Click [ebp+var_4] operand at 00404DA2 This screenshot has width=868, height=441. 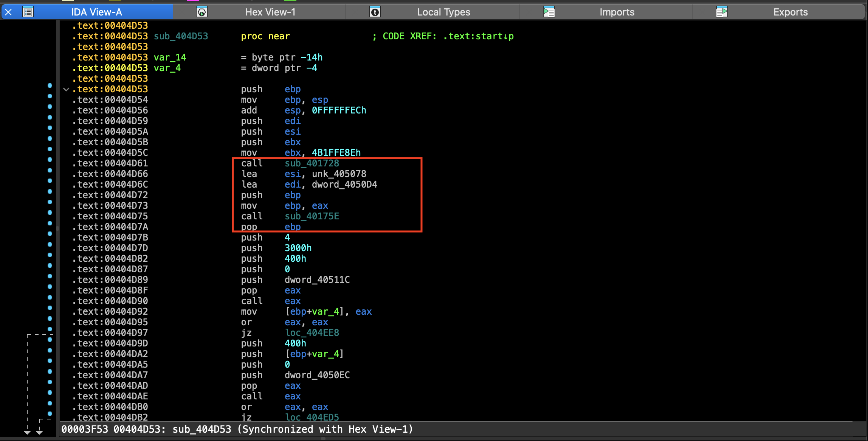click(x=315, y=354)
